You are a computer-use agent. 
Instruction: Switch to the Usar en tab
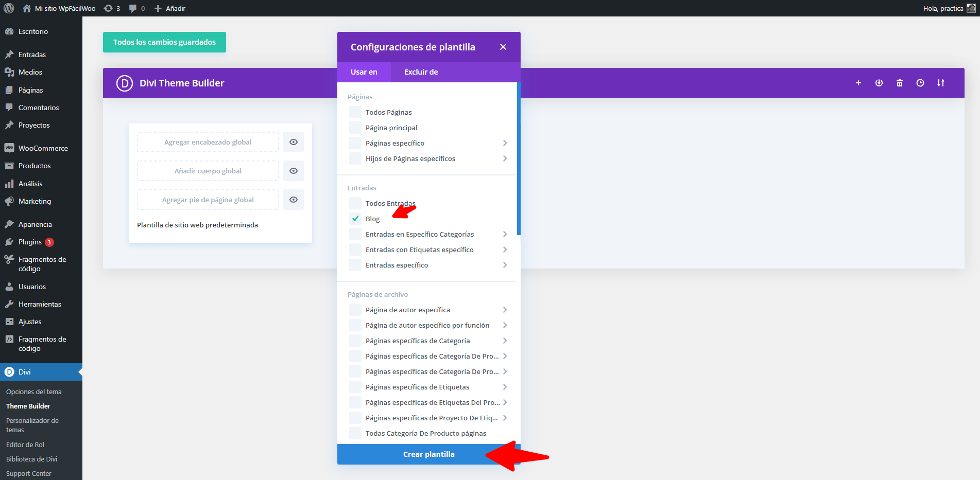pos(364,72)
